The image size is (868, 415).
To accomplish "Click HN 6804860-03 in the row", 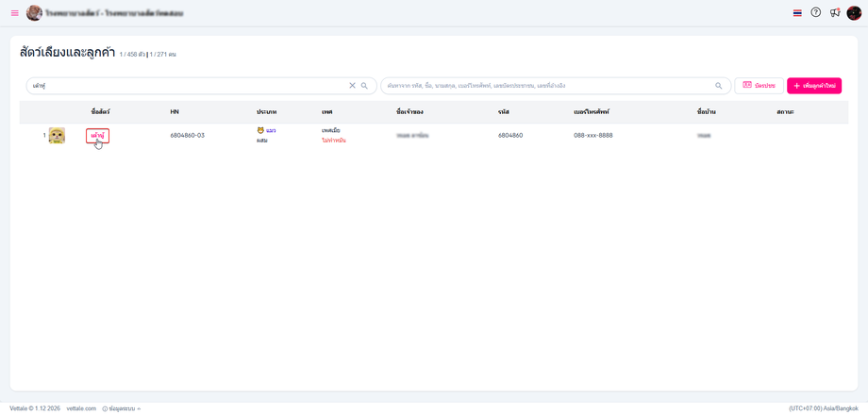I will (187, 136).
